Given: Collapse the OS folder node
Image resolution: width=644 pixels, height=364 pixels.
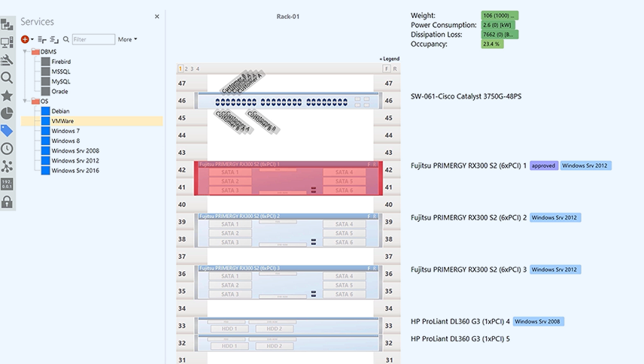Looking at the screenshot, I should (x=26, y=101).
